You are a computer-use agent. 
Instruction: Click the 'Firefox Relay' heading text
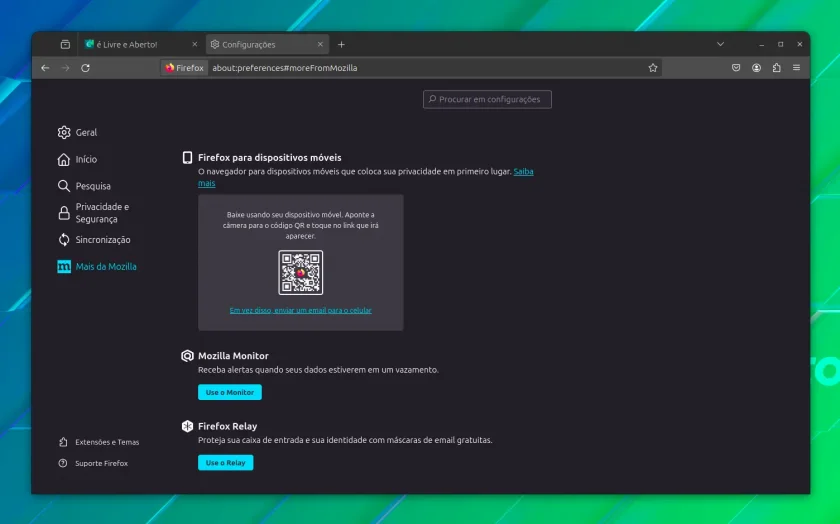coord(228,426)
